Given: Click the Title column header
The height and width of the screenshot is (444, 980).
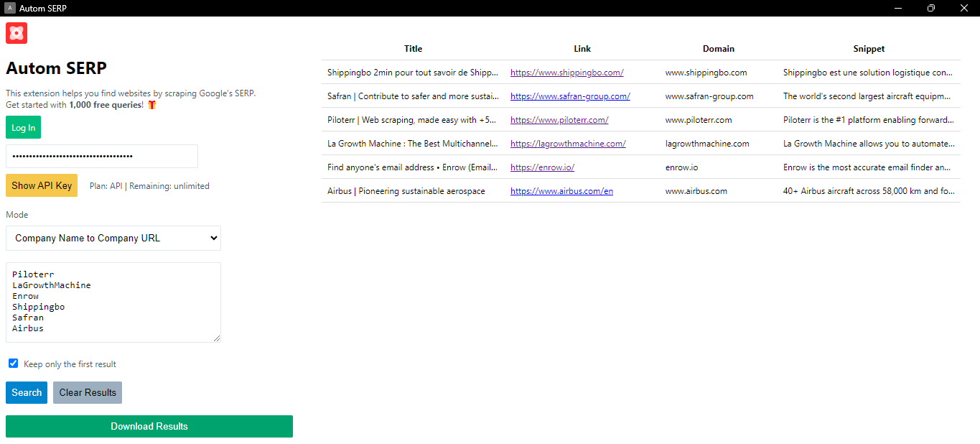Looking at the screenshot, I should 414,49.
